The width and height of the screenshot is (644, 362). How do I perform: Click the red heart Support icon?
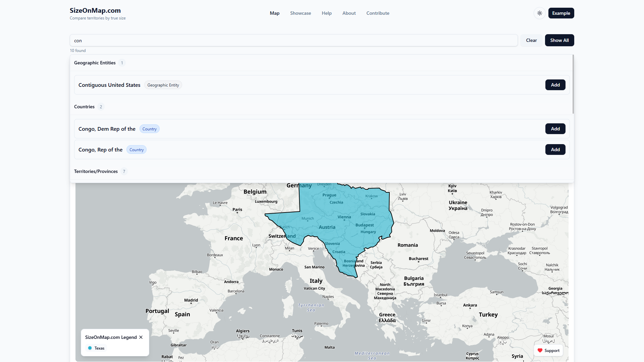(540, 351)
